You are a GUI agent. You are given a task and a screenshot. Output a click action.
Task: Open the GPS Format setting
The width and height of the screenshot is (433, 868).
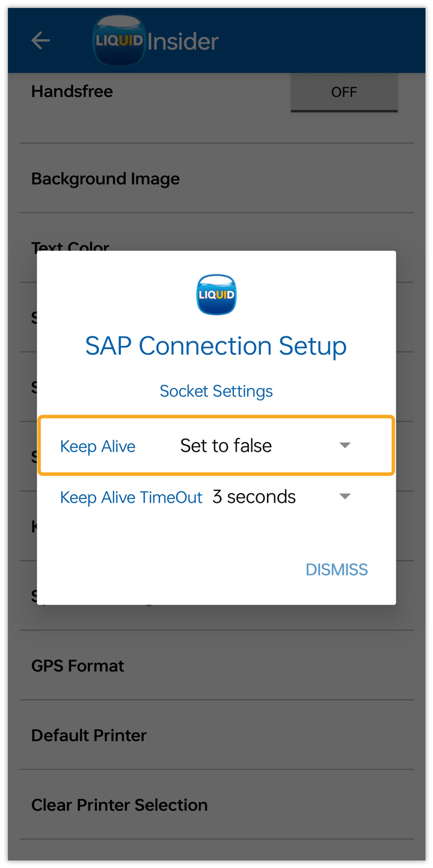pyautogui.click(x=78, y=666)
